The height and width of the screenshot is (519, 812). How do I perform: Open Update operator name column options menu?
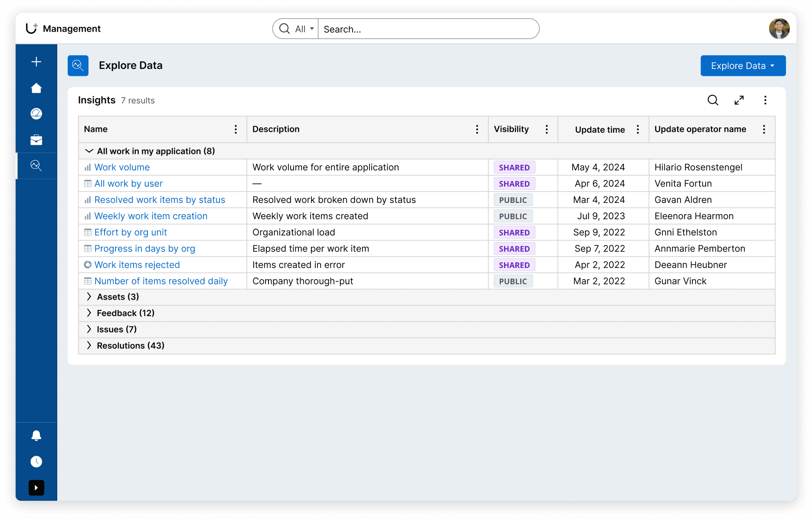pyautogui.click(x=764, y=129)
